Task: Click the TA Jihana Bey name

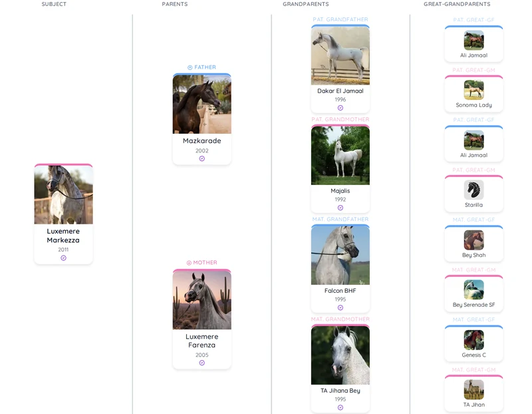Action: click(340, 391)
